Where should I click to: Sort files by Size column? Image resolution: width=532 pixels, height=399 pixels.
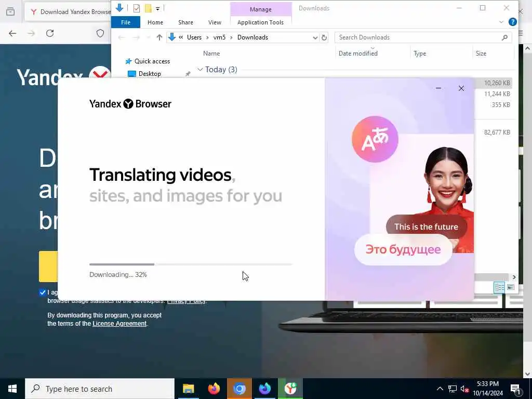(481, 54)
